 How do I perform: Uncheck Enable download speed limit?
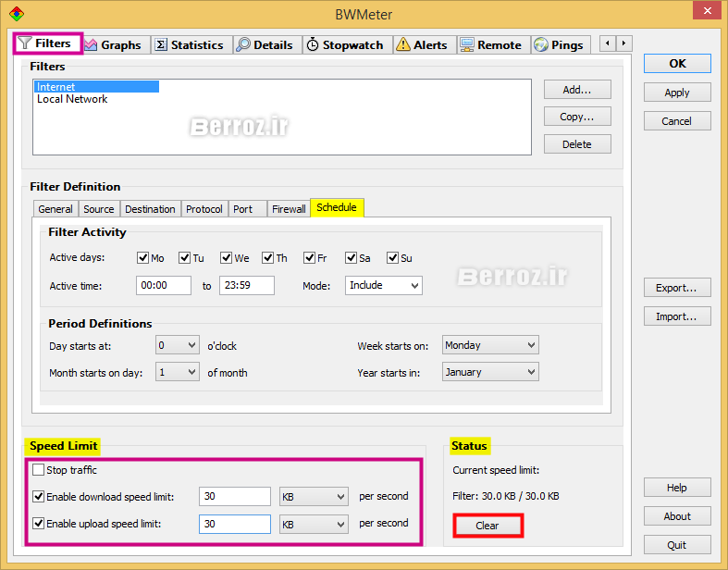tap(38, 497)
